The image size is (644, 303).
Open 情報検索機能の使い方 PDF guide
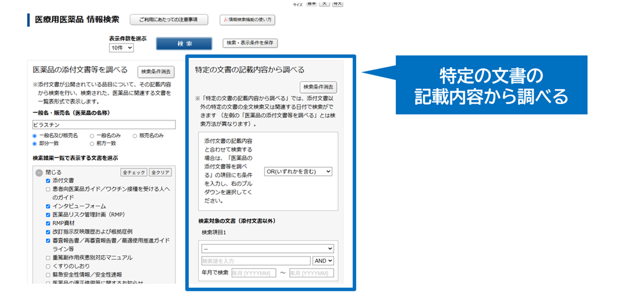247,20
